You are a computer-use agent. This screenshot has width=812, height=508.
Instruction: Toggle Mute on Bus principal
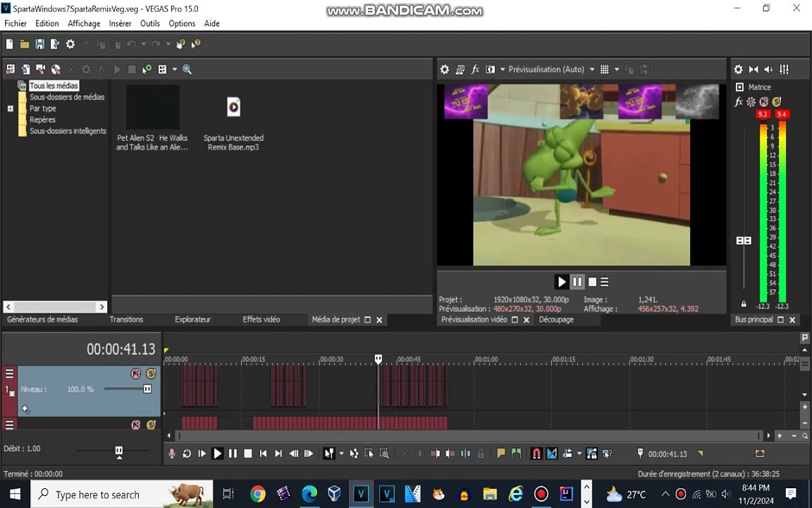click(x=764, y=102)
